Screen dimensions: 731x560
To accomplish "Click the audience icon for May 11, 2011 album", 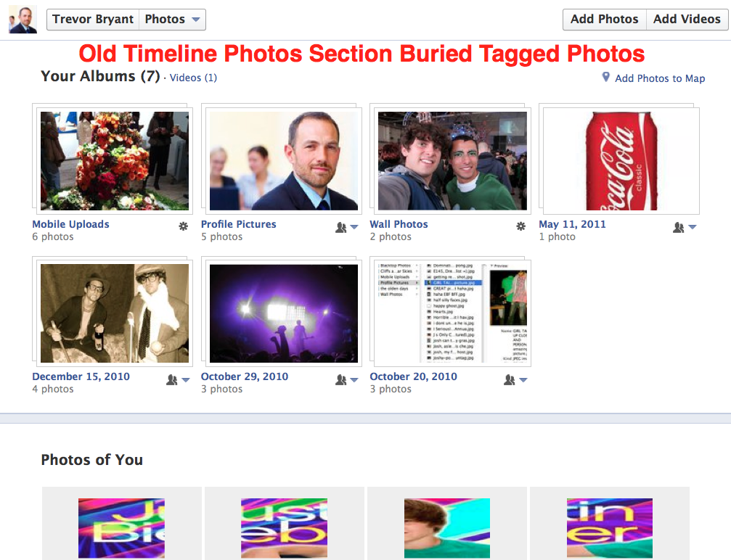I will point(679,227).
